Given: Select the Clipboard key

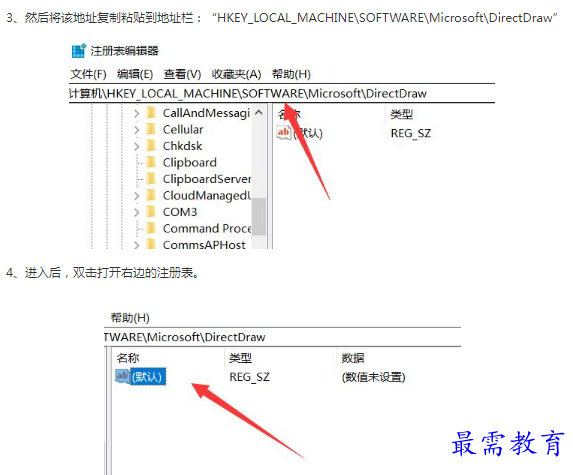Looking at the screenshot, I should pos(190,163).
